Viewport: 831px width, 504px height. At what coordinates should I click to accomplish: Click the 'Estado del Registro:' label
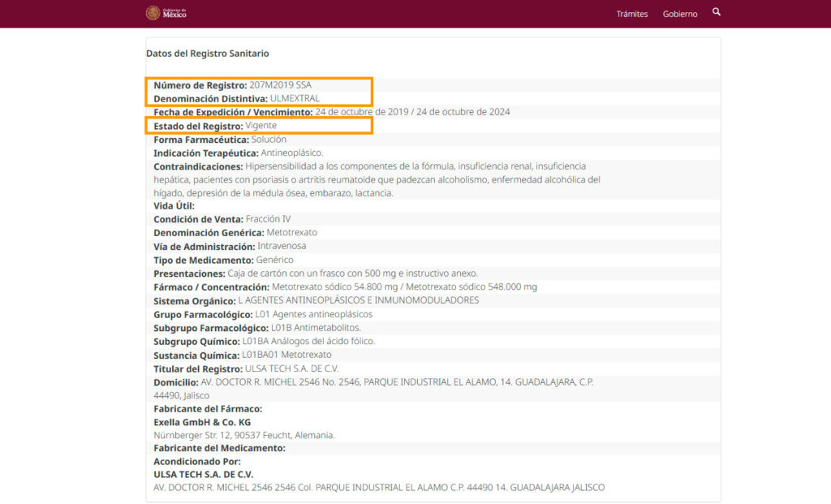(198, 126)
